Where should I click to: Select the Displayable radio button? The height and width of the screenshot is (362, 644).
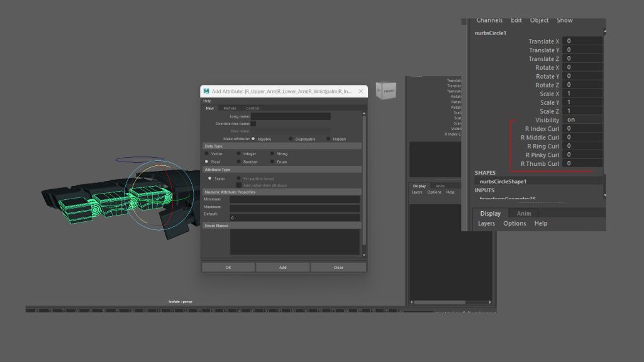(291, 139)
